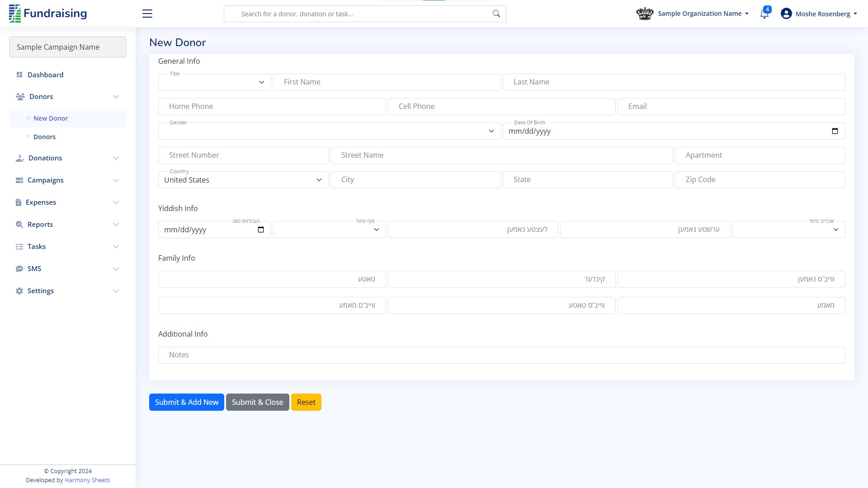Focus the קינדער field
The width and height of the screenshot is (868, 488).
(502, 279)
